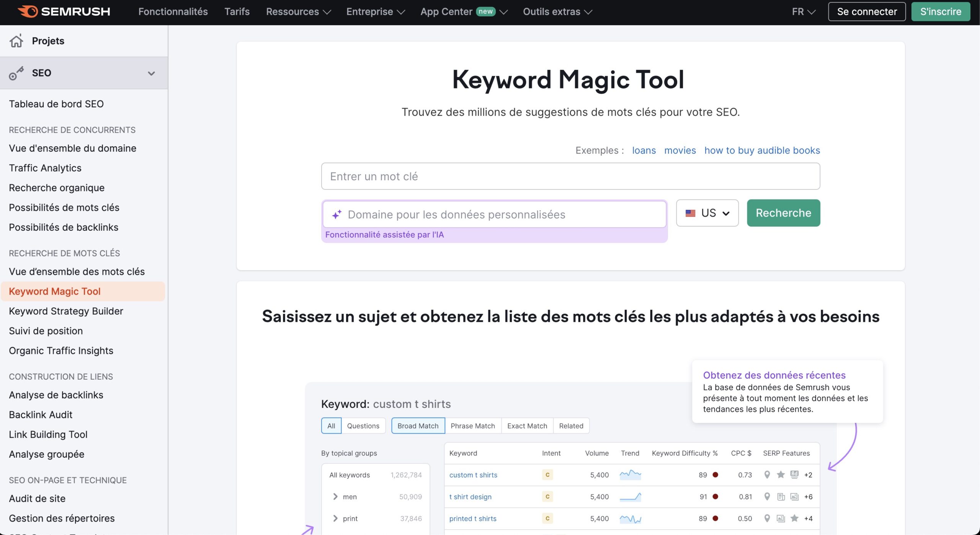
Task: Open Fonctionnalités in top navigation
Action: (x=173, y=11)
